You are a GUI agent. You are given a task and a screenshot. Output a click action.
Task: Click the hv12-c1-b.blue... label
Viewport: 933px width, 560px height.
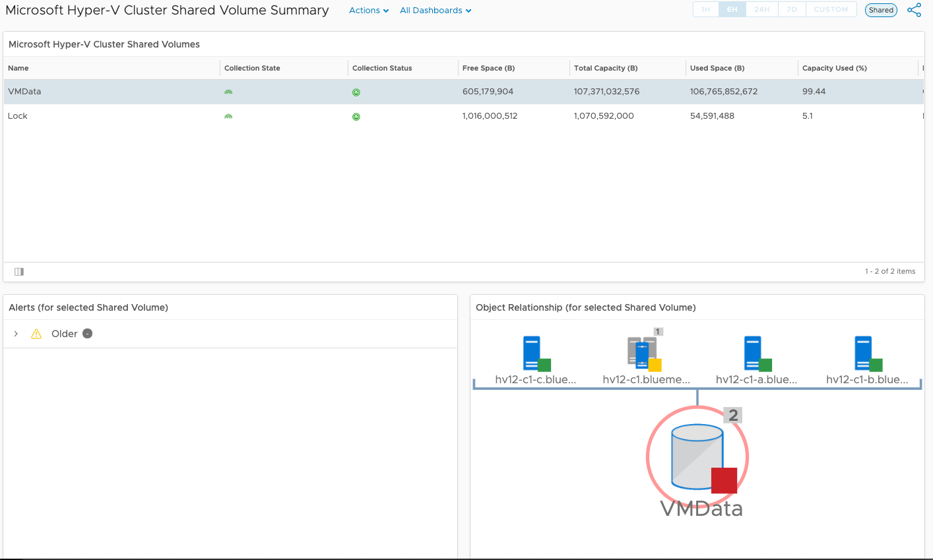point(868,380)
